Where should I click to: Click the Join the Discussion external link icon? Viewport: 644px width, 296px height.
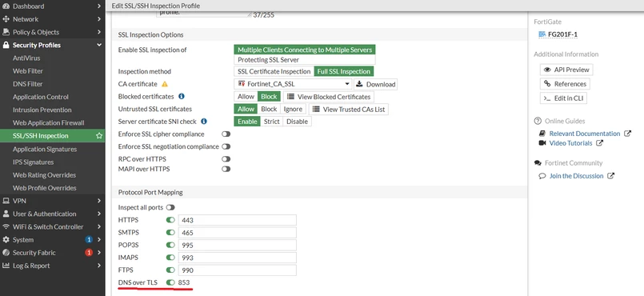point(610,176)
